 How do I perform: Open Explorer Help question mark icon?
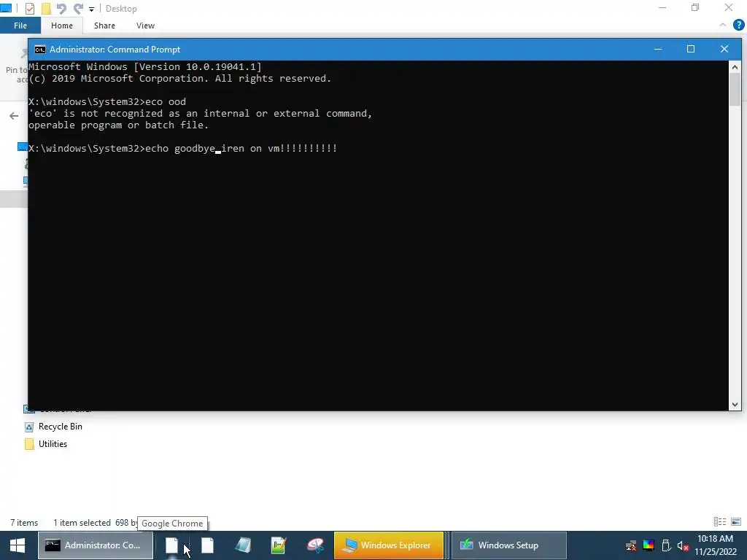point(738,26)
